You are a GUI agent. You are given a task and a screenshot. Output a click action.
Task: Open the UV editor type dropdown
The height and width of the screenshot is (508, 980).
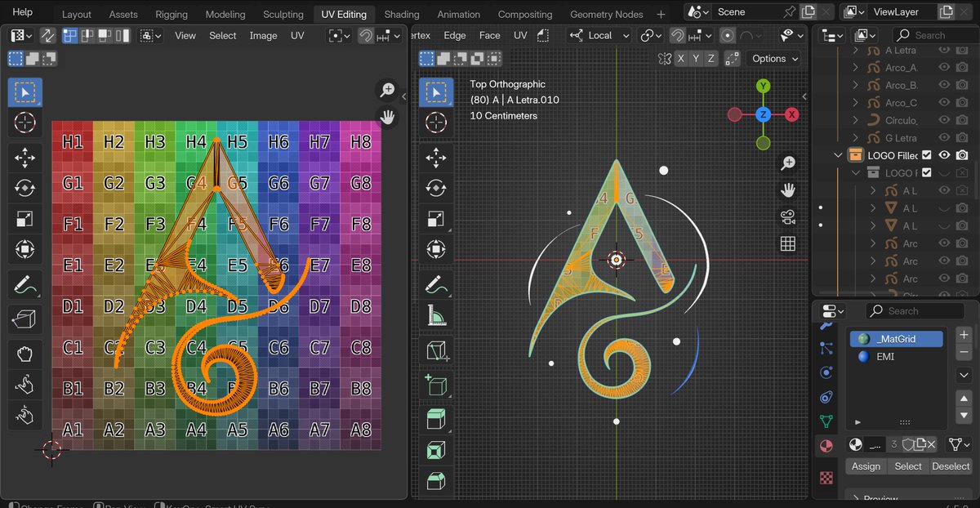[20, 35]
